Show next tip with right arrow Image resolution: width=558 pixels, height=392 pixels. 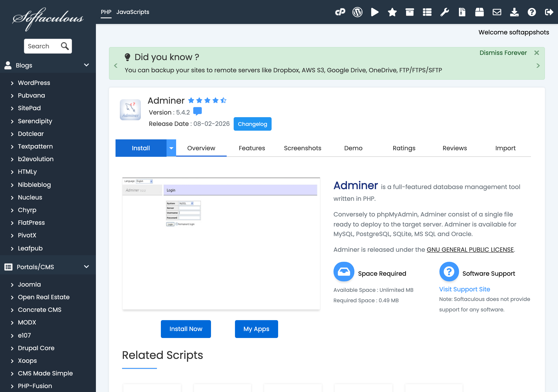pos(538,66)
